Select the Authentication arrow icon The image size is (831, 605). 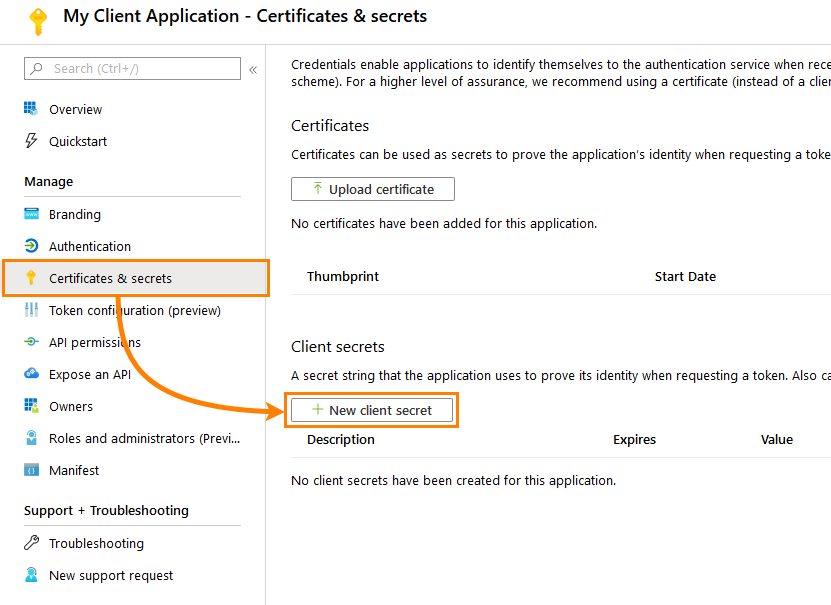coord(29,246)
